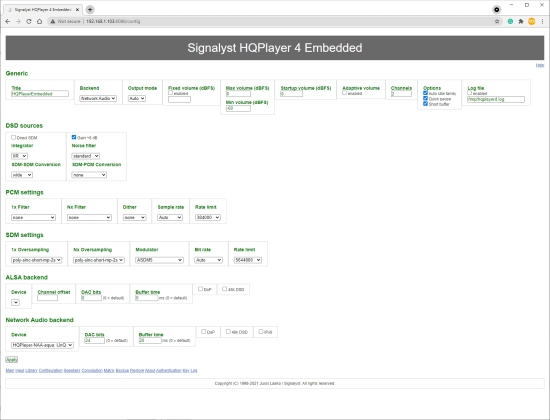Viewport: 550px width, 420px height.
Task: Open SDM Rate limit dropdown
Action: (x=248, y=260)
